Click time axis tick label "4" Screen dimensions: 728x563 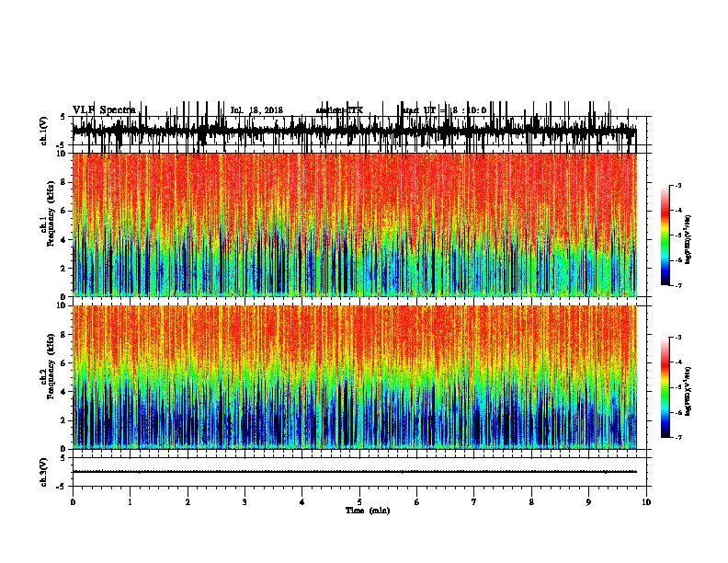click(x=302, y=502)
